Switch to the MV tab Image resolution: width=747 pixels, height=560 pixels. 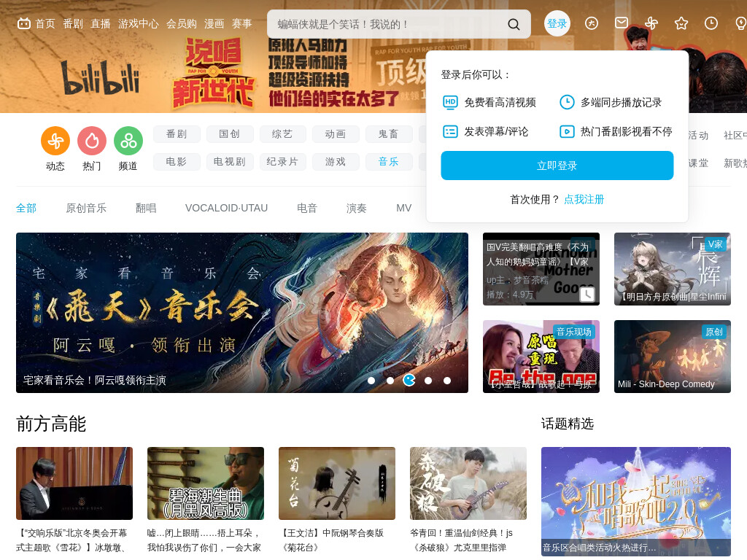click(x=404, y=208)
